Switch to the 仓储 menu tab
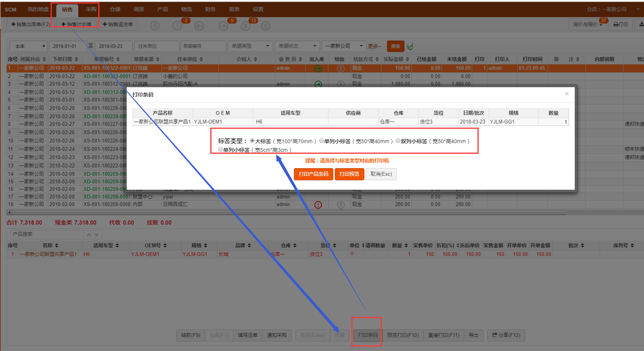644x351 pixels. click(115, 9)
